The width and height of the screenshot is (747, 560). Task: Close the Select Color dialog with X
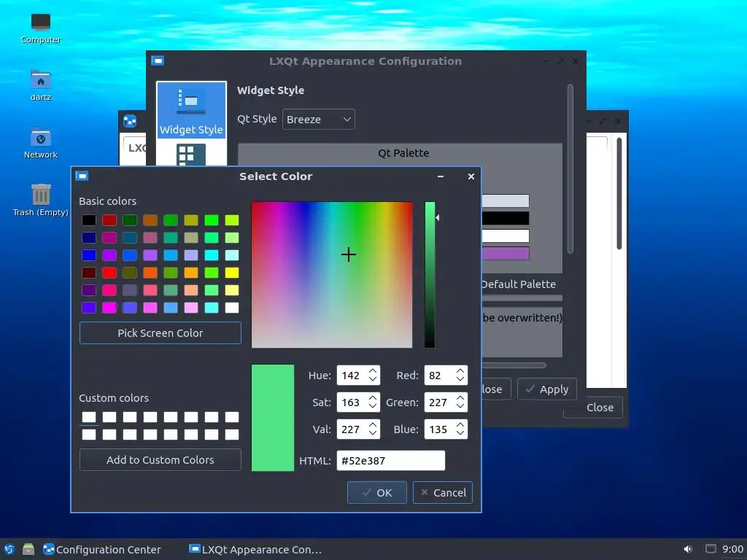point(471,176)
